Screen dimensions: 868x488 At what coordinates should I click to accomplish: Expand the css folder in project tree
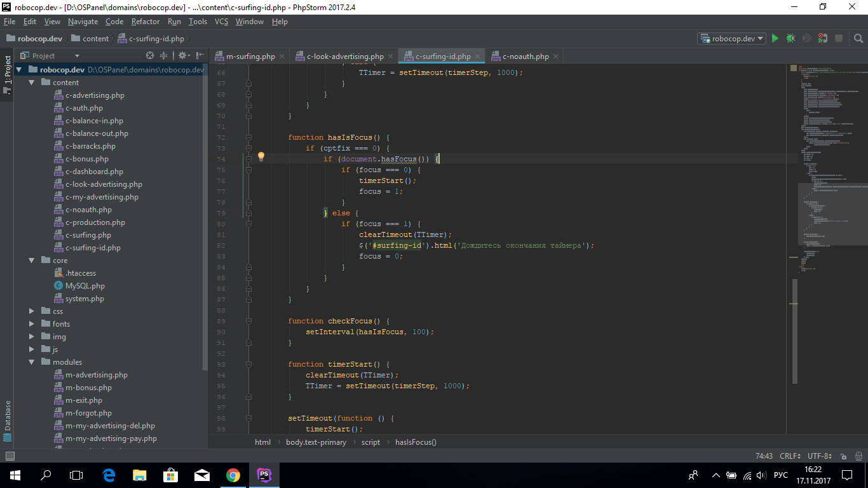click(x=32, y=311)
